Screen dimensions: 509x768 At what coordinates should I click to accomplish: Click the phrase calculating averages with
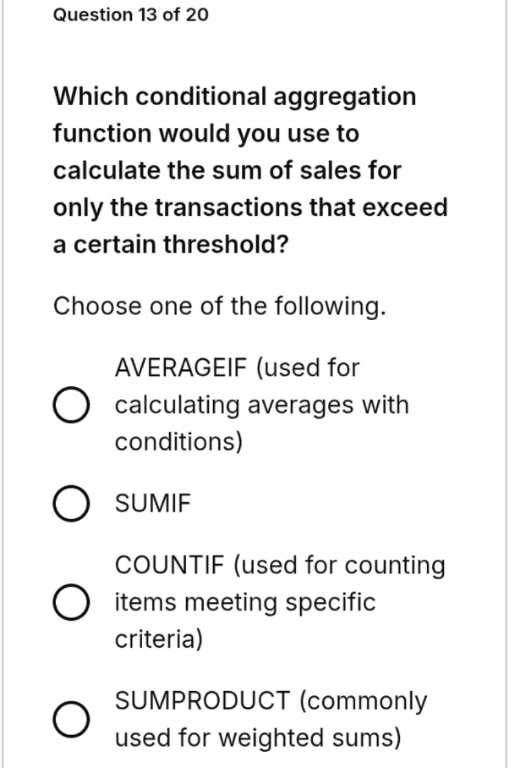(262, 405)
